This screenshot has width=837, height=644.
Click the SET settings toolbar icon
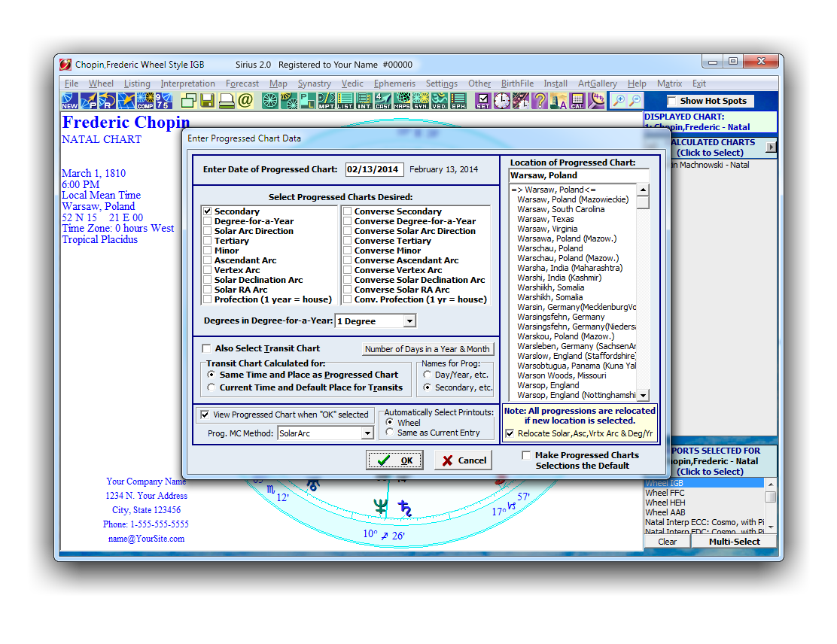point(483,100)
